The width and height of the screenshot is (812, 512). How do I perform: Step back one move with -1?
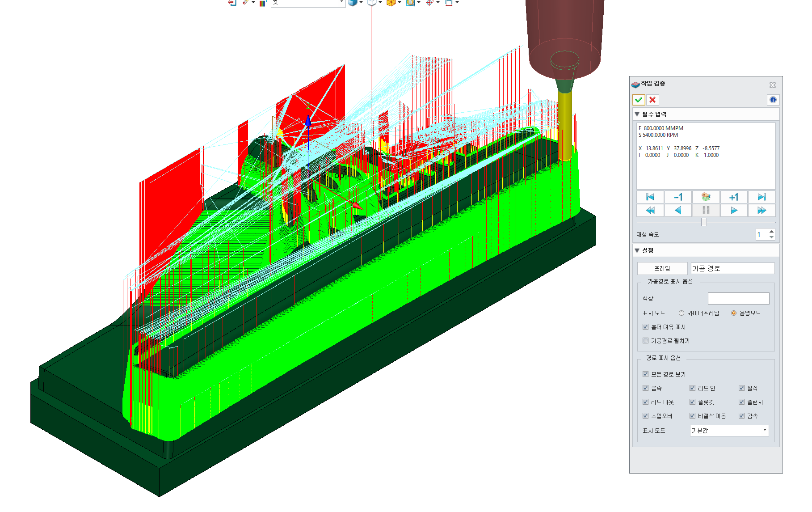(678, 197)
